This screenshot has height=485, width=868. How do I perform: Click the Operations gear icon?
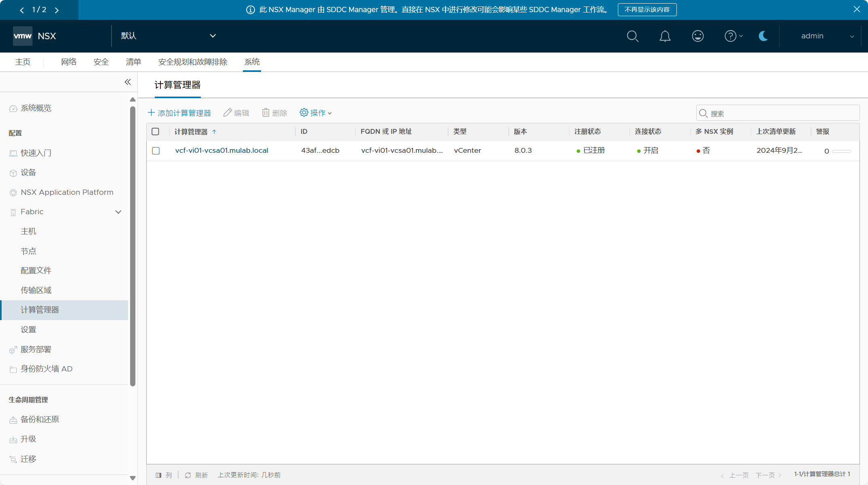coord(304,112)
